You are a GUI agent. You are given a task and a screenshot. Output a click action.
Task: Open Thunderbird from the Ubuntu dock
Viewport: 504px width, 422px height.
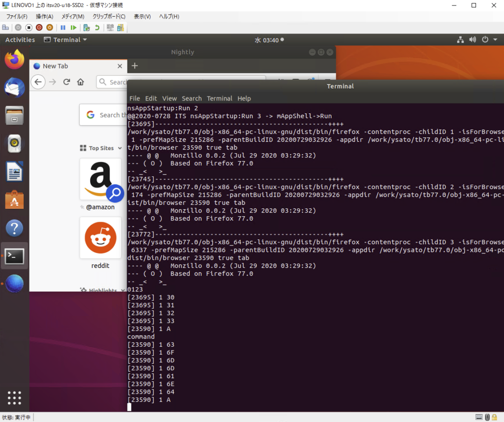(x=14, y=88)
